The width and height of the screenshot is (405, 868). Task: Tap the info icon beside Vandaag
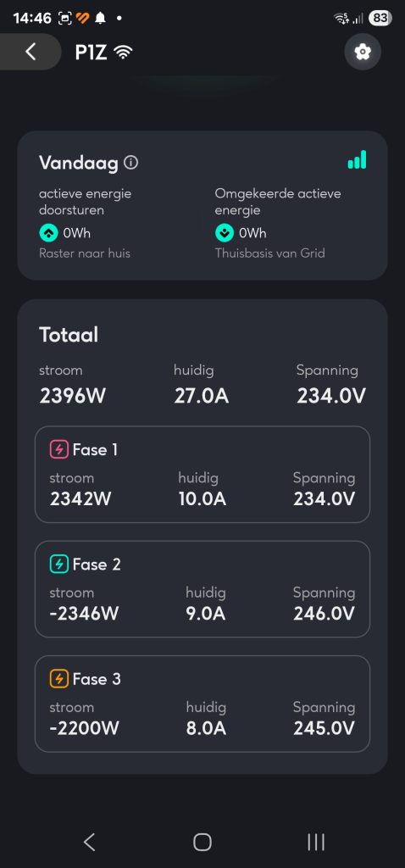130,163
